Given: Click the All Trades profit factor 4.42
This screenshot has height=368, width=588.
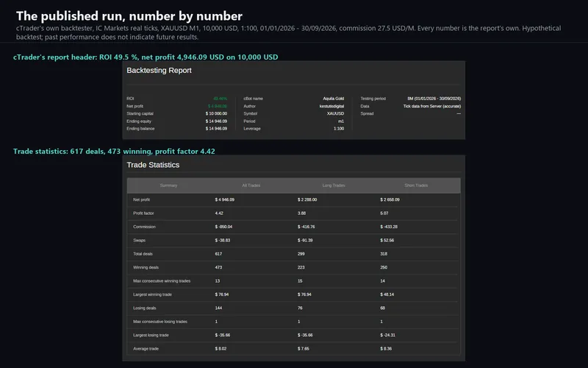Looking at the screenshot, I should coord(219,213).
